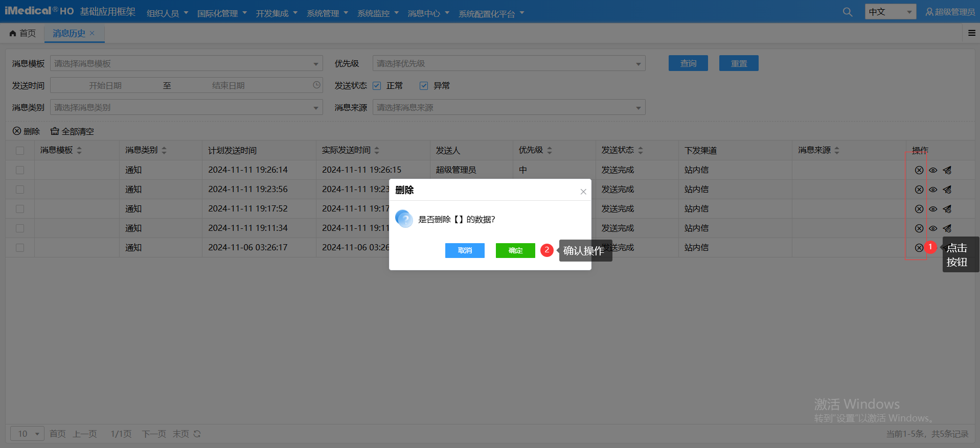
Task: Click resend paper plane icon in third row
Action: (x=947, y=209)
